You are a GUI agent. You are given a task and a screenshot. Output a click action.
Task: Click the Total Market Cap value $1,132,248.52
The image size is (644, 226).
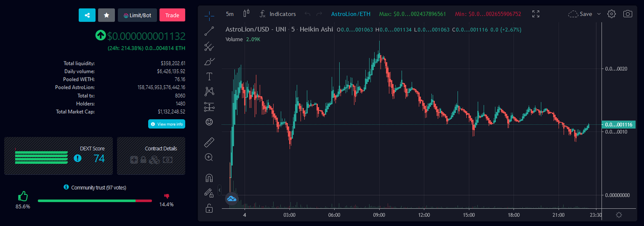[x=171, y=111]
